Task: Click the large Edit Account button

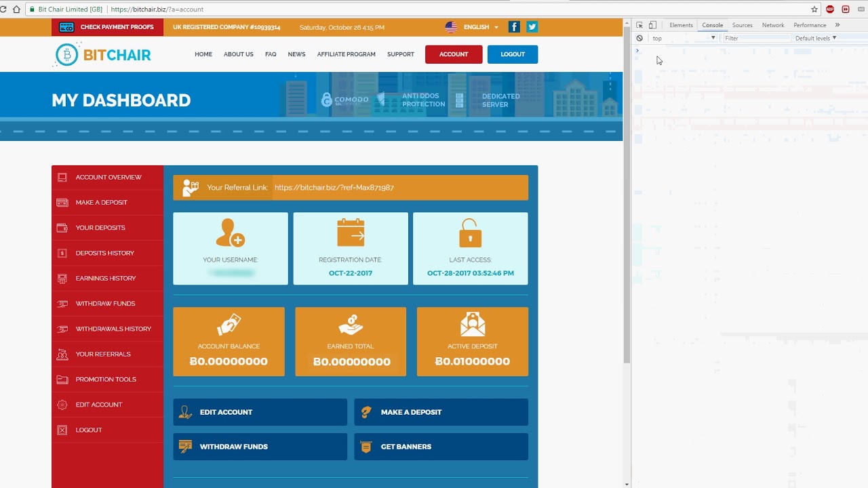Action: (x=260, y=412)
